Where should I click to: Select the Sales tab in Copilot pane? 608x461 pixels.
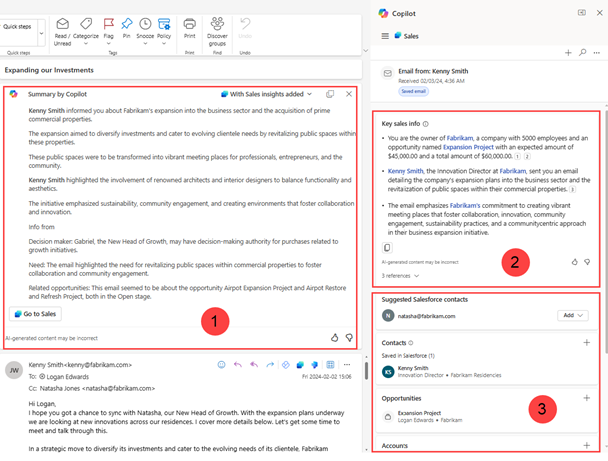coord(406,36)
